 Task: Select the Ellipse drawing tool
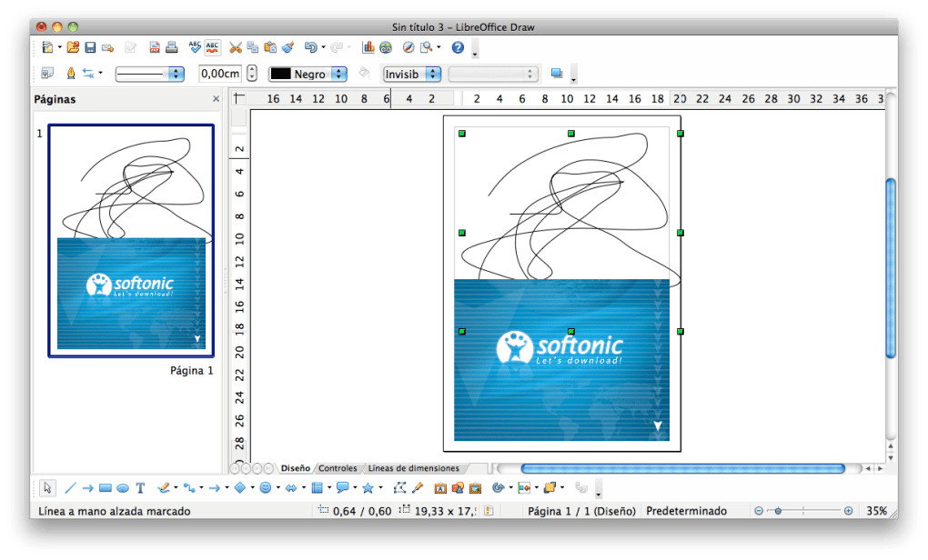pos(123,488)
